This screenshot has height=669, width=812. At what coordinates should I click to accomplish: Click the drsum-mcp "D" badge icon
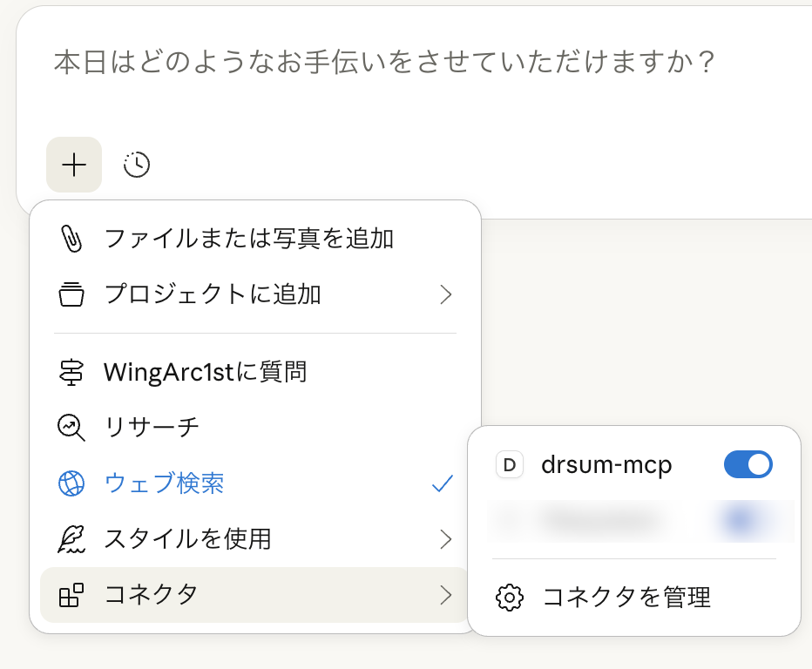[509, 465]
